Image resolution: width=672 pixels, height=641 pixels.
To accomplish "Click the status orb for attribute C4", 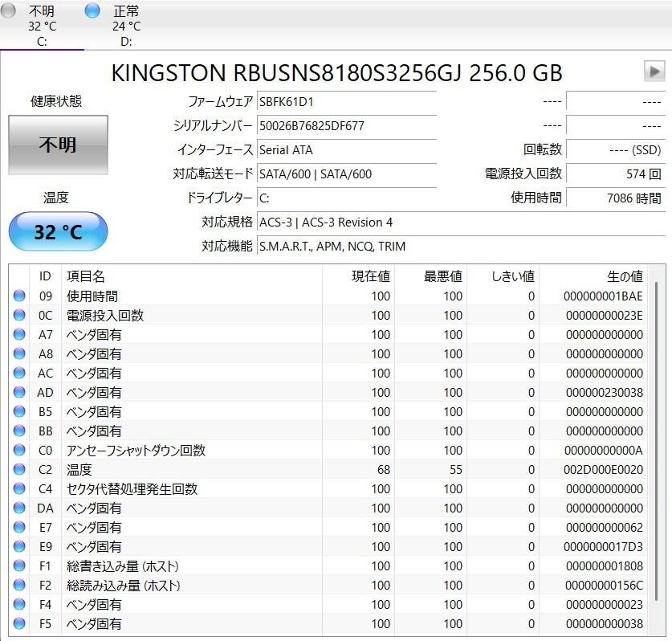I will [x=19, y=489].
